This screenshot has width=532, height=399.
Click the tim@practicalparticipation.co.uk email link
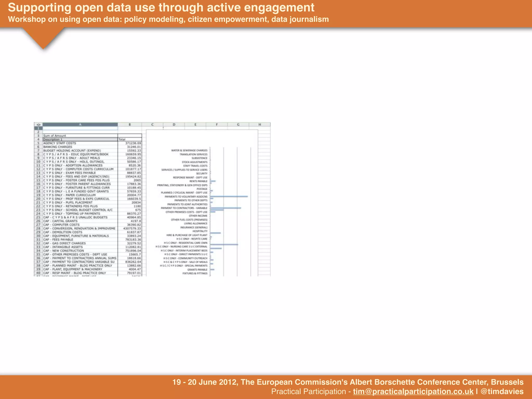pyautogui.click(x=413, y=391)
